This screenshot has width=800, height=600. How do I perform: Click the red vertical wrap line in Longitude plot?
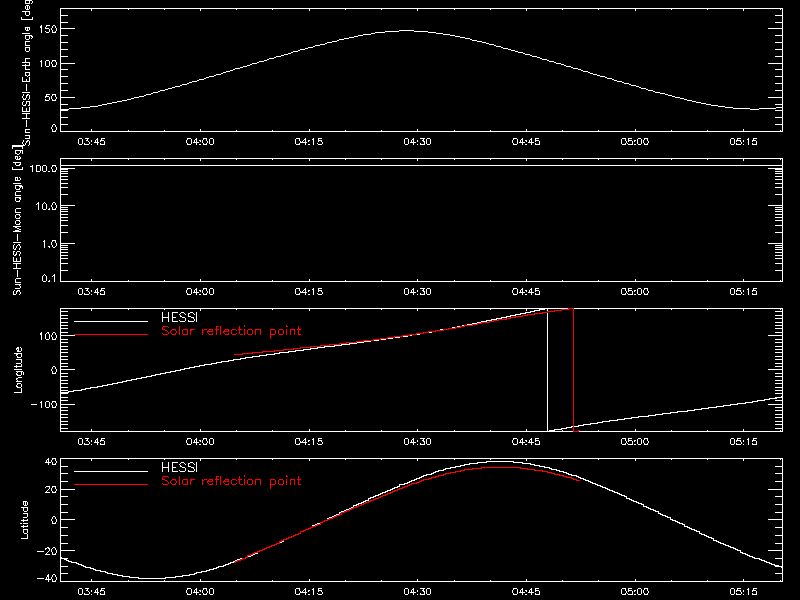point(573,370)
